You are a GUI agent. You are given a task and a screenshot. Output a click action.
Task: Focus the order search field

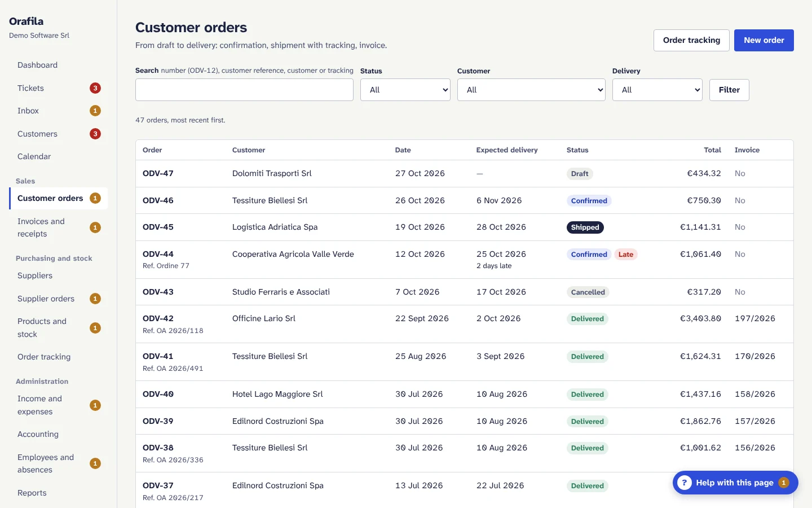tap(244, 90)
